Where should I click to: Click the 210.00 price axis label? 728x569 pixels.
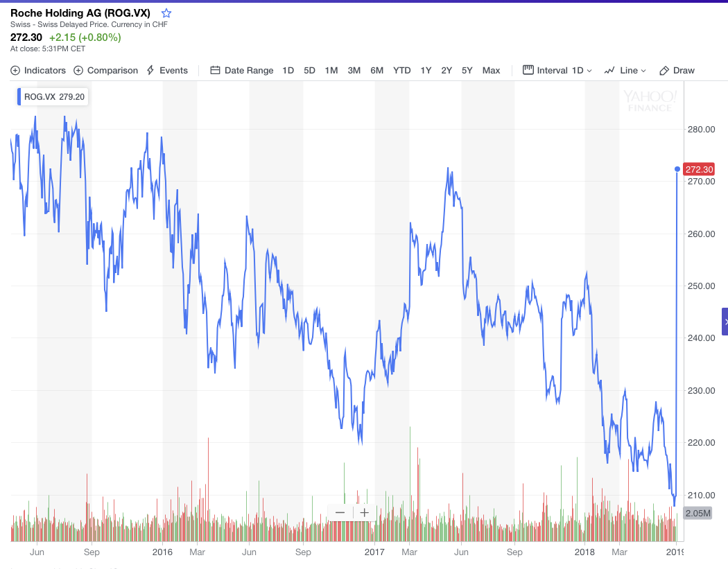[x=701, y=495]
